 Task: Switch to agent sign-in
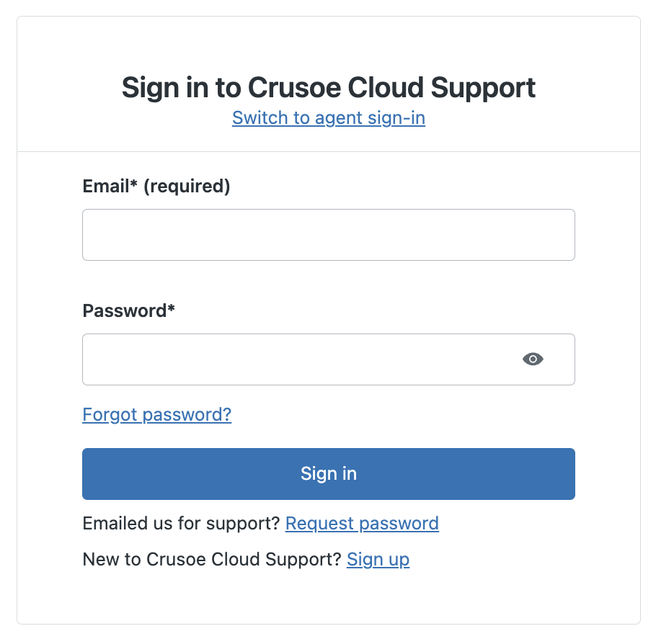click(x=329, y=118)
